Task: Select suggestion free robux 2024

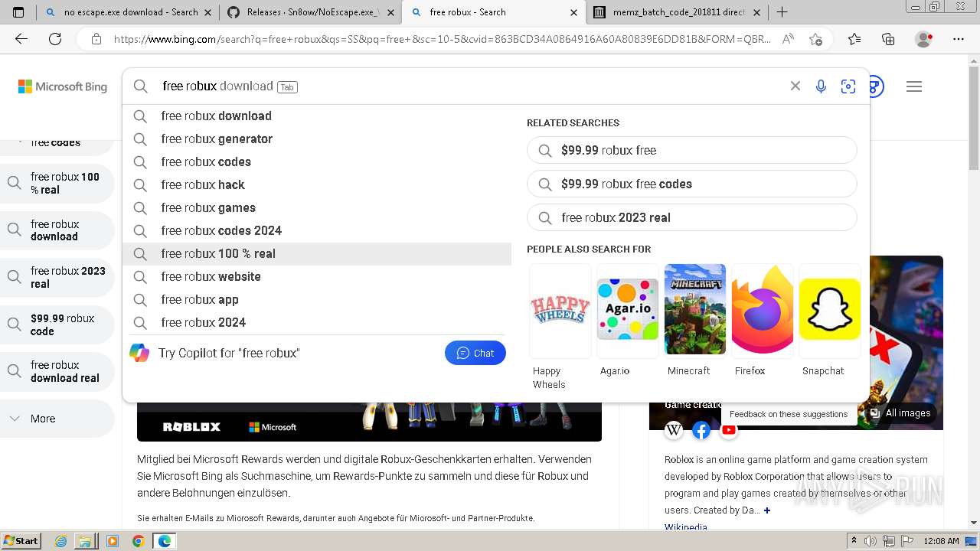Action: (x=317, y=323)
